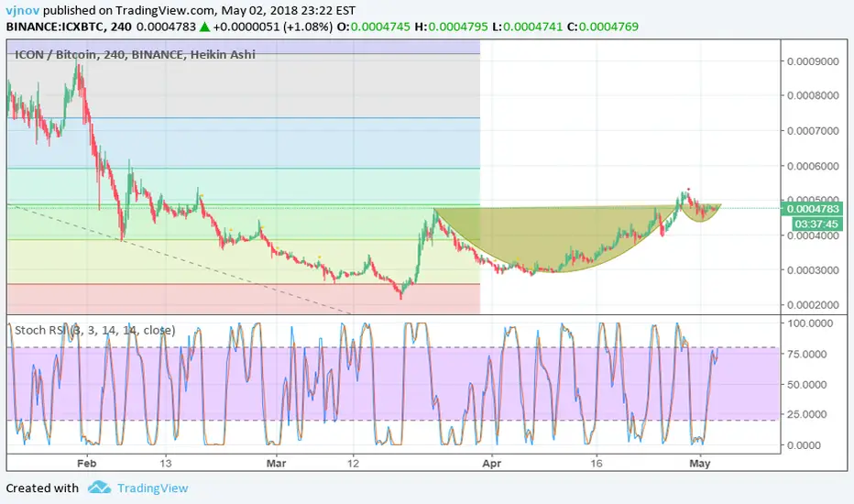Click the +0.0000051 (+1.08%) change text
This screenshot has width=854, height=504.
pos(273,27)
